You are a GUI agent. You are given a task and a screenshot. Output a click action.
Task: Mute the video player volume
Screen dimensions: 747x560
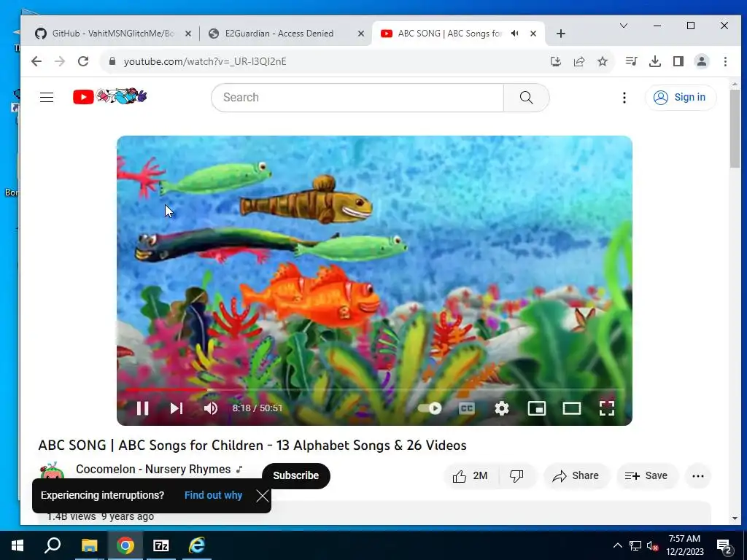(211, 408)
